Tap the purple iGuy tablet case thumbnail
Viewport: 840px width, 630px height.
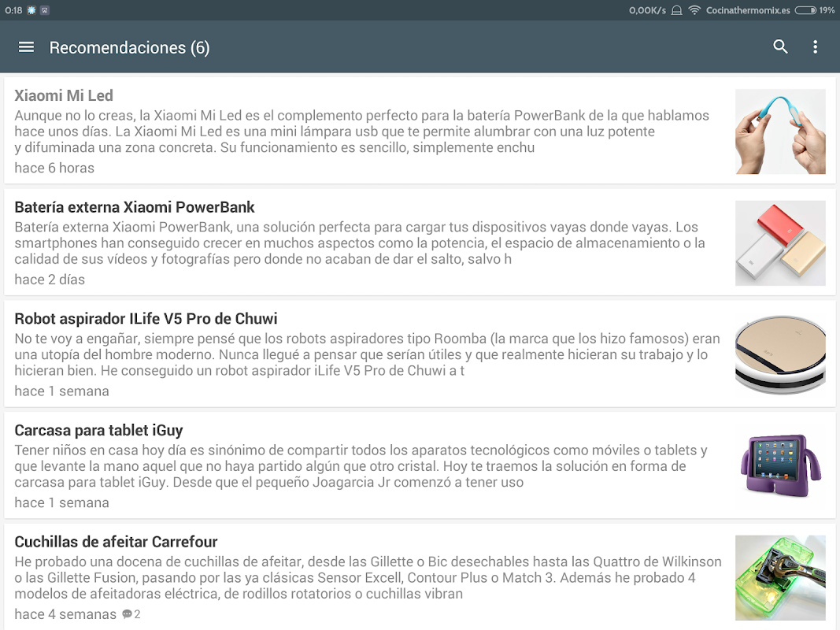coord(780,466)
